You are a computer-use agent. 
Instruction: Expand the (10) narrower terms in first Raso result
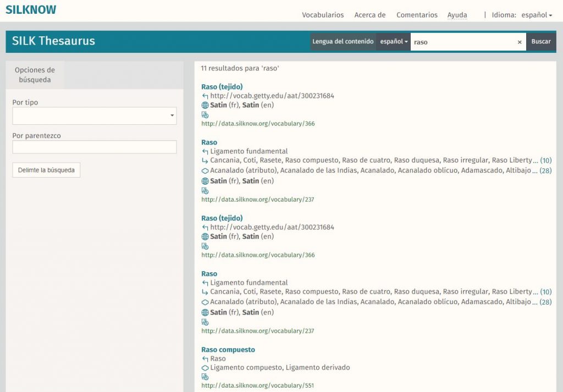(x=545, y=161)
